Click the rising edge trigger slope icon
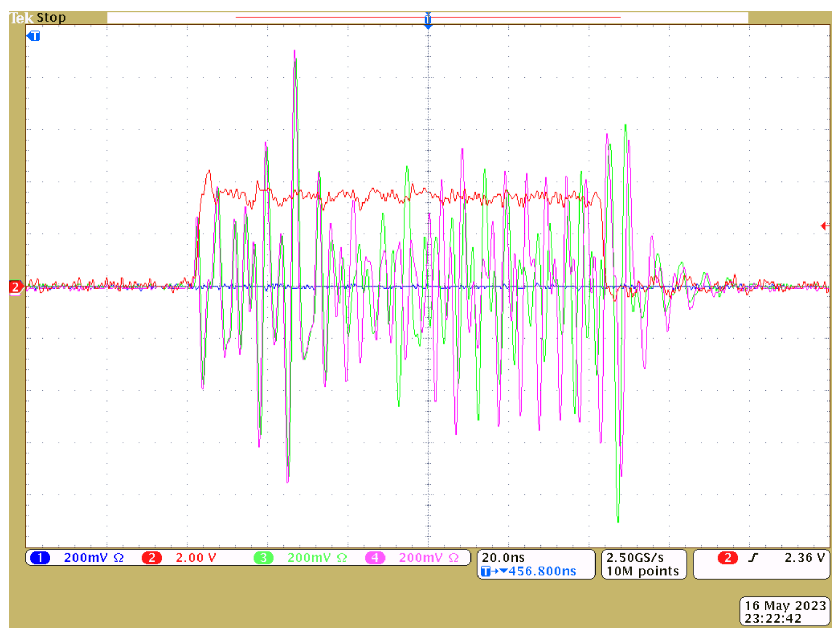 tap(753, 558)
